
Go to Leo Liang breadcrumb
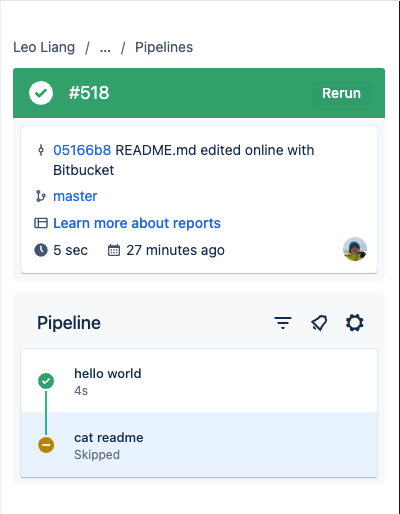tap(44, 47)
